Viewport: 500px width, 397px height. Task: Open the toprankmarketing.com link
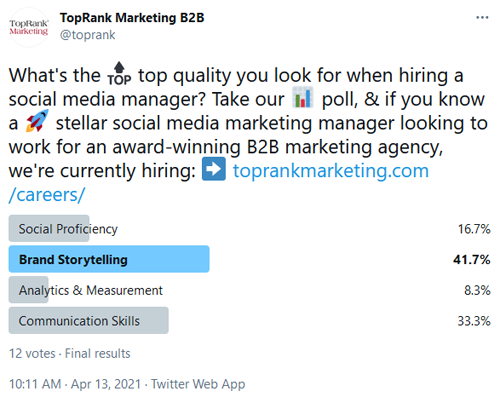(331, 171)
